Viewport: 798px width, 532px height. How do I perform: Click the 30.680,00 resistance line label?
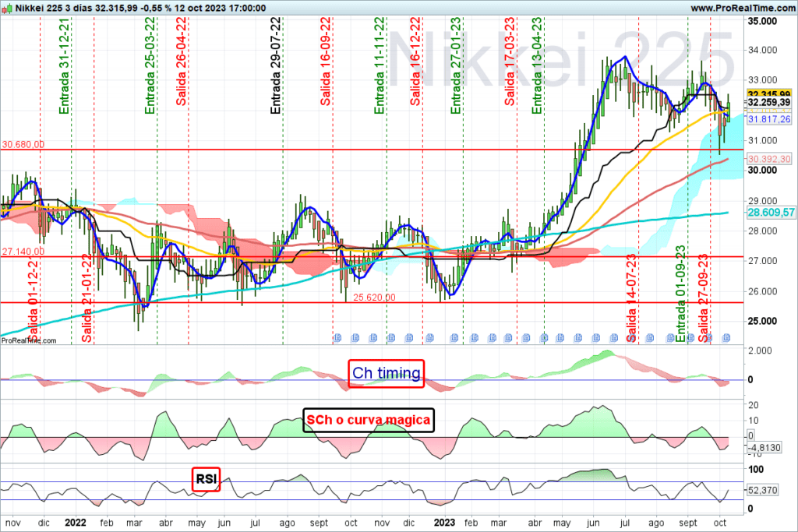click(x=23, y=144)
